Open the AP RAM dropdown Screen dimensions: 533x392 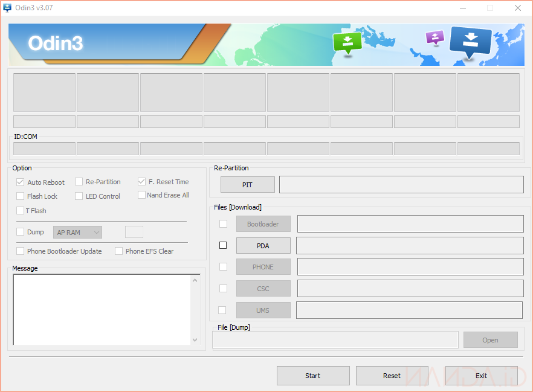(x=78, y=233)
